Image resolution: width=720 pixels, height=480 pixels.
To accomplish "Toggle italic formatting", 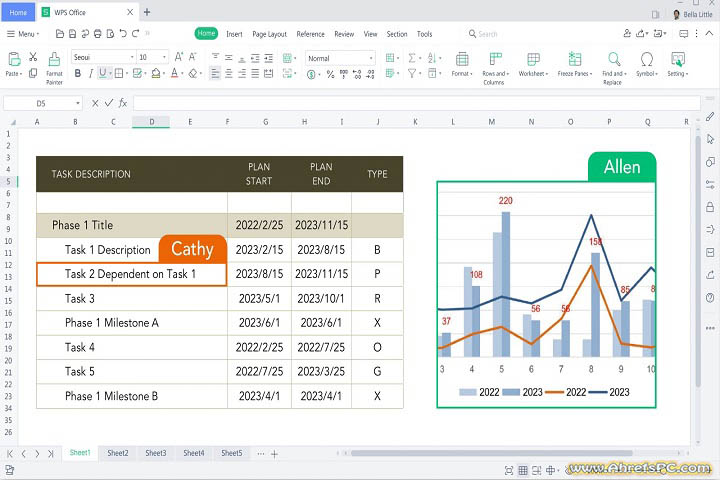I will (90, 73).
